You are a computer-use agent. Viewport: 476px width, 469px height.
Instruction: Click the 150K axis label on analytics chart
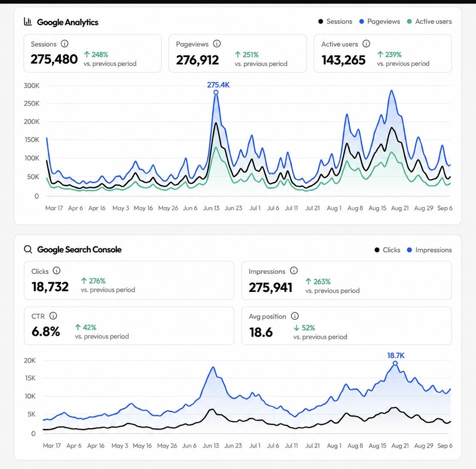32,140
